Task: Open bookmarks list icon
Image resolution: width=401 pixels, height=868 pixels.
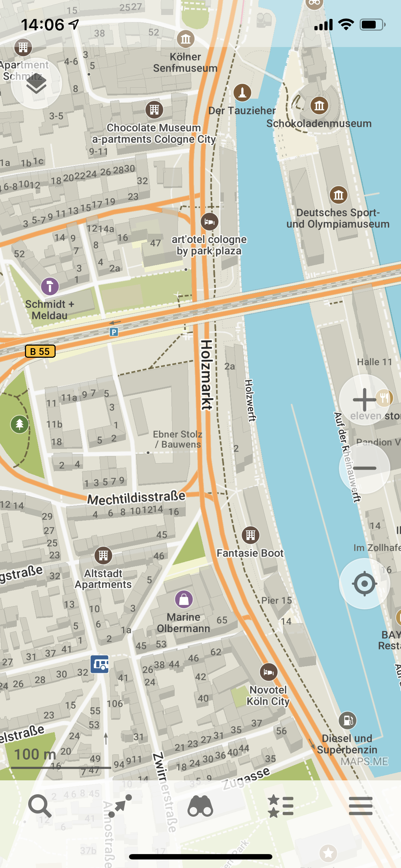Action: click(281, 806)
